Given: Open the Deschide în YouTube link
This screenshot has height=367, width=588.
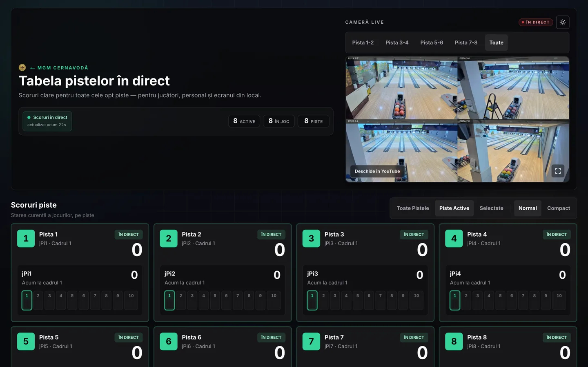Looking at the screenshot, I should (377, 171).
